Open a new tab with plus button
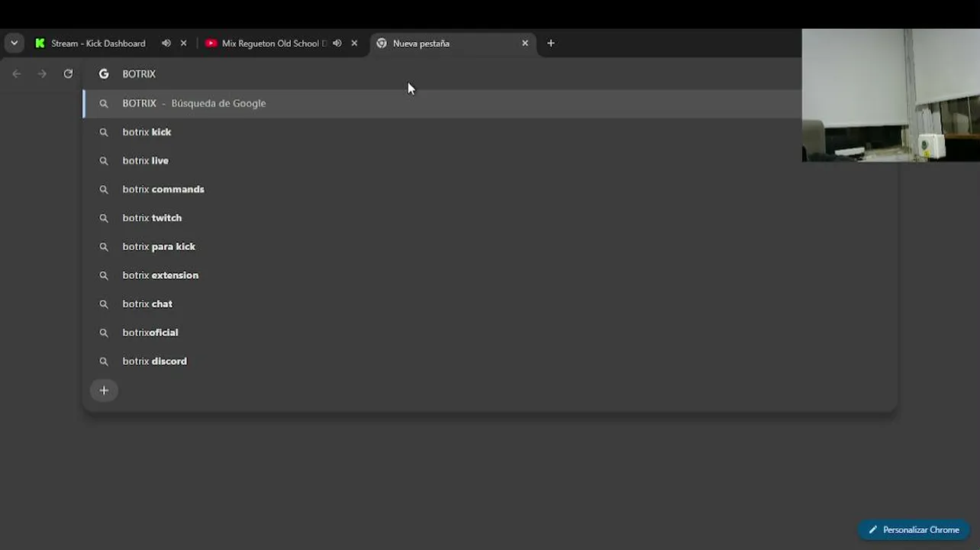980x550 pixels. tap(551, 44)
